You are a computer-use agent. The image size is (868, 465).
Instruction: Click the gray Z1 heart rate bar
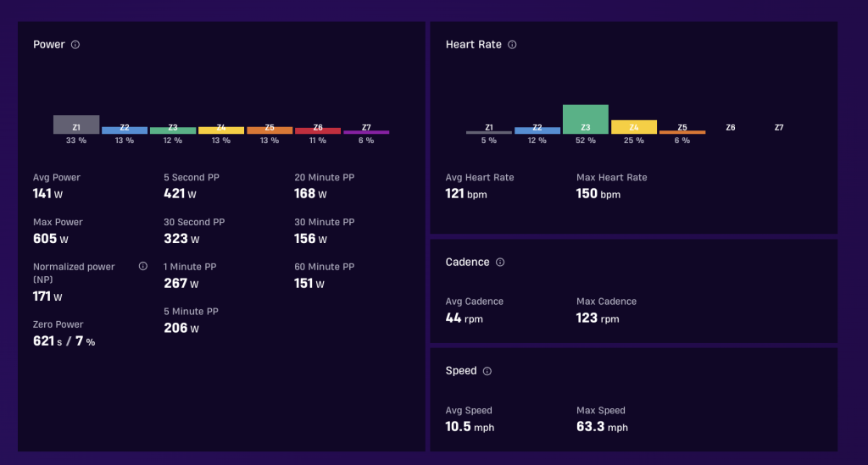[x=489, y=132]
